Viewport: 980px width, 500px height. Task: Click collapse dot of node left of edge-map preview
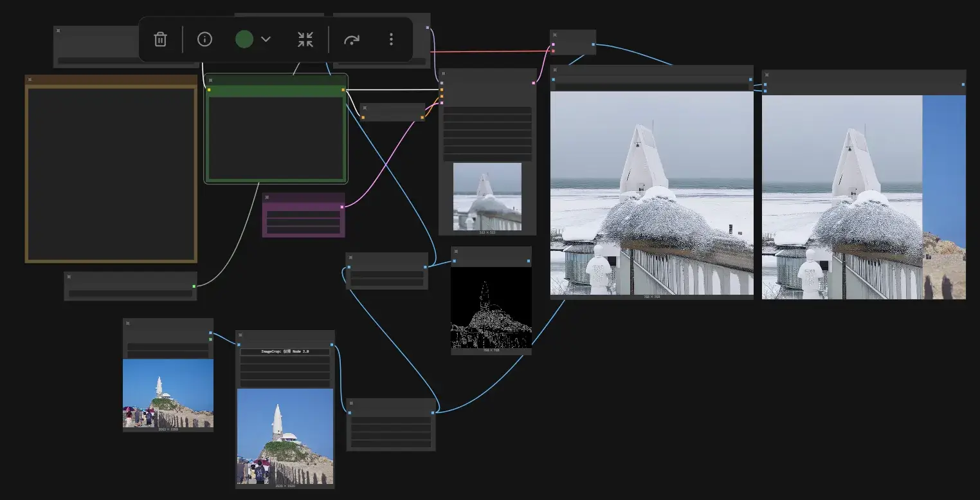[x=350, y=258]
